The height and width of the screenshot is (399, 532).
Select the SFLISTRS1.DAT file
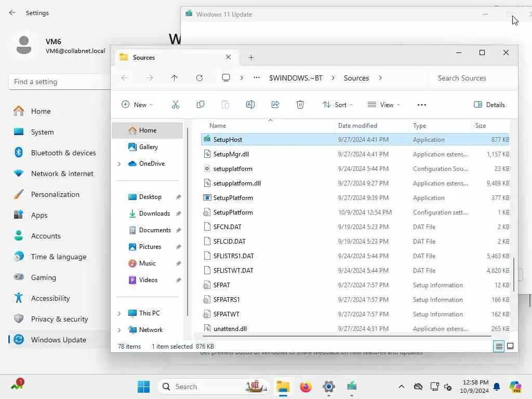coord(355,256)
